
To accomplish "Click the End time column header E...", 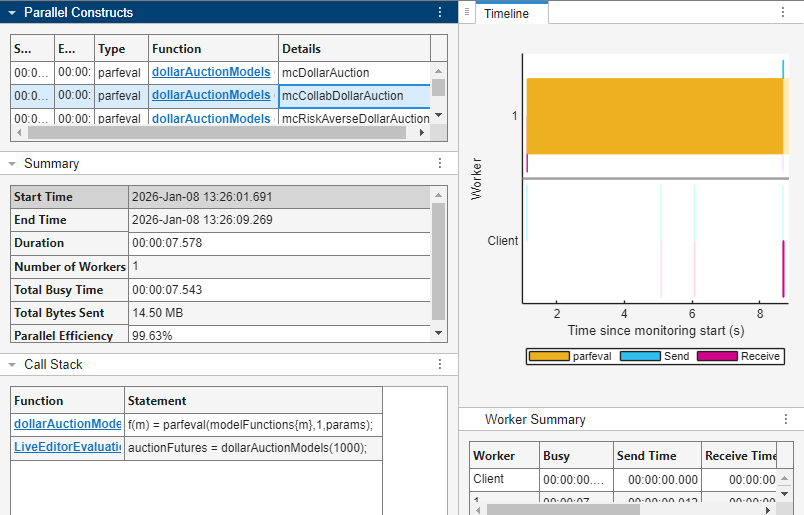I will pos(74,49).
